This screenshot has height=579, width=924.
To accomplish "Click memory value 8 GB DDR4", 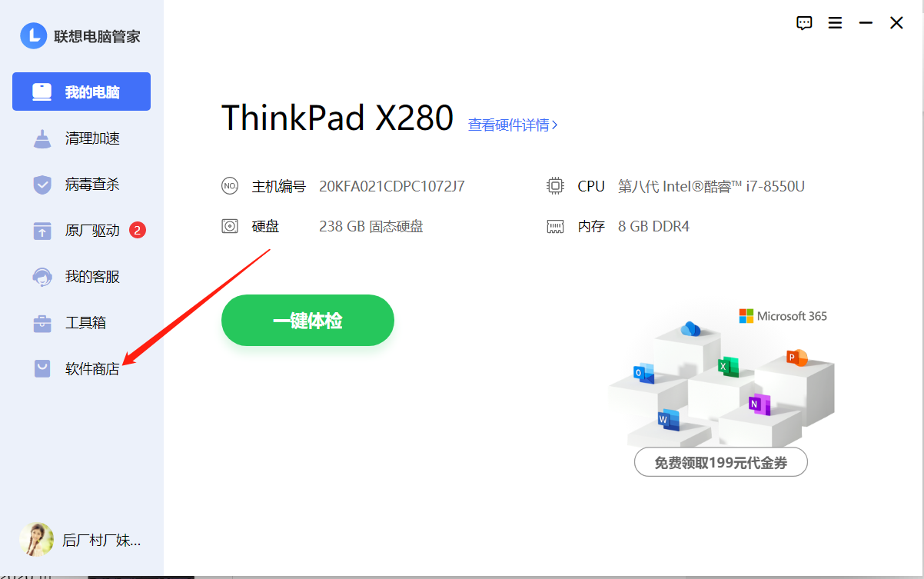I will [653, 226].
